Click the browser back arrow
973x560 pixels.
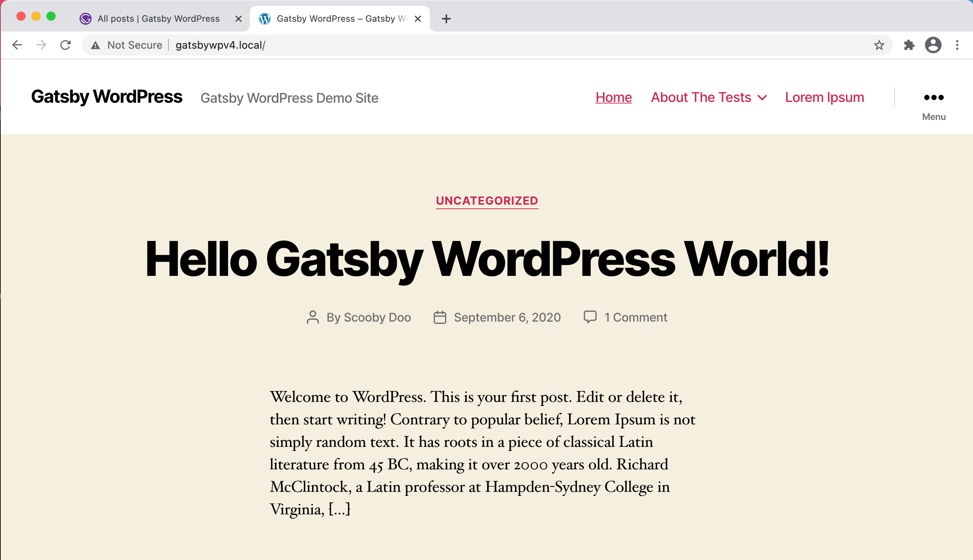point(17,45)
